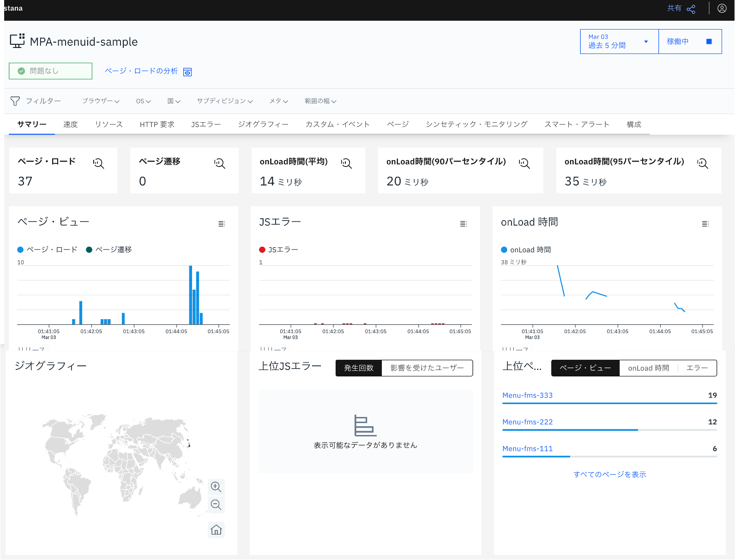This screenshot has height=560, width=735.
Task: Open the Menu-fms-111 page link
Action: point(528,449)
